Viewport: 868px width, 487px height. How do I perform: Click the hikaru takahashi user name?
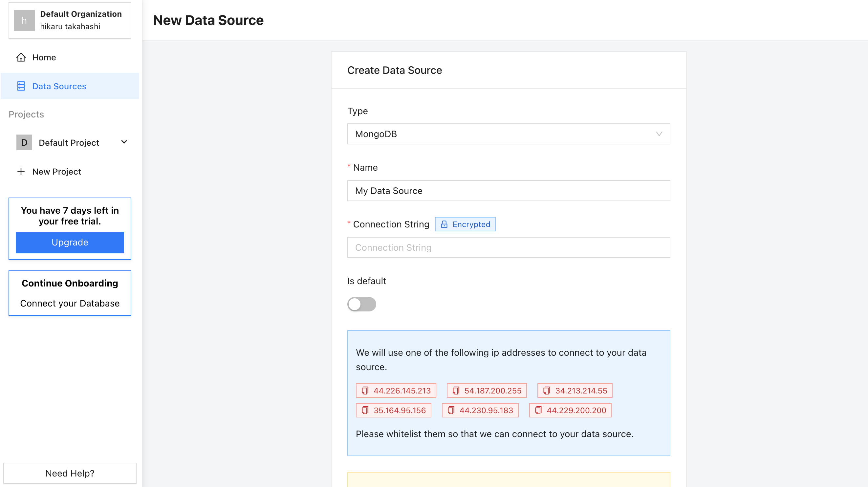pos(70,27)
